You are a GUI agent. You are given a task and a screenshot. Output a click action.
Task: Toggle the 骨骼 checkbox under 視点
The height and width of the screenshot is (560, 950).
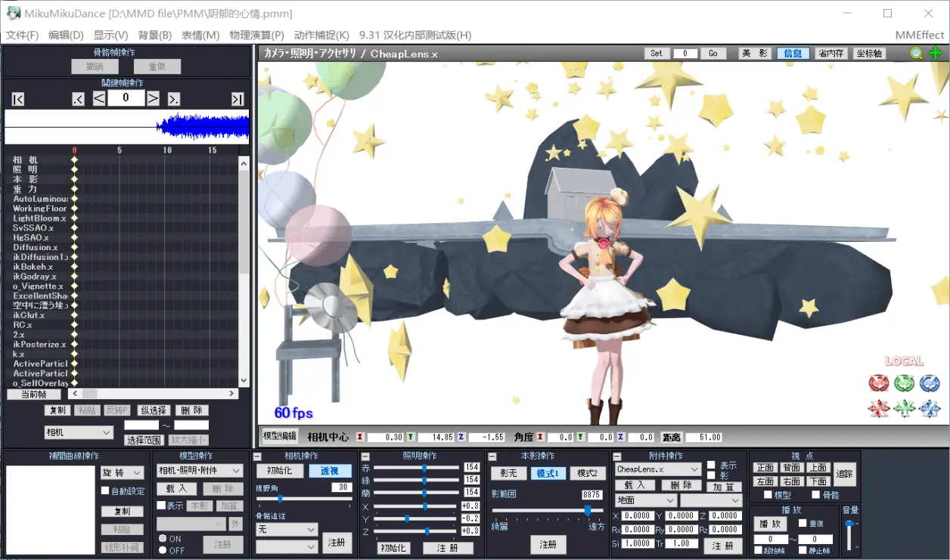point(815,495)
